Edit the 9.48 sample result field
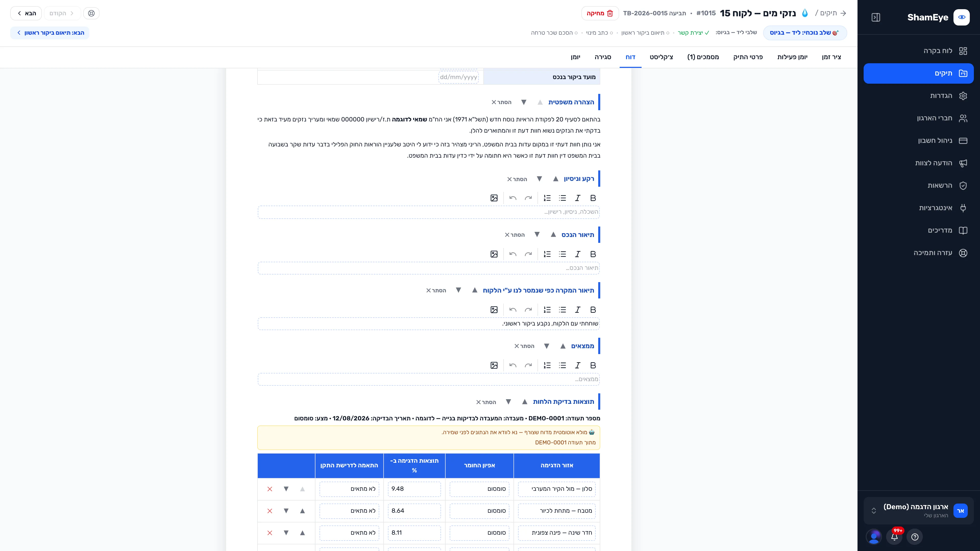This screenshot has width=980, height=551. [414, 489]
